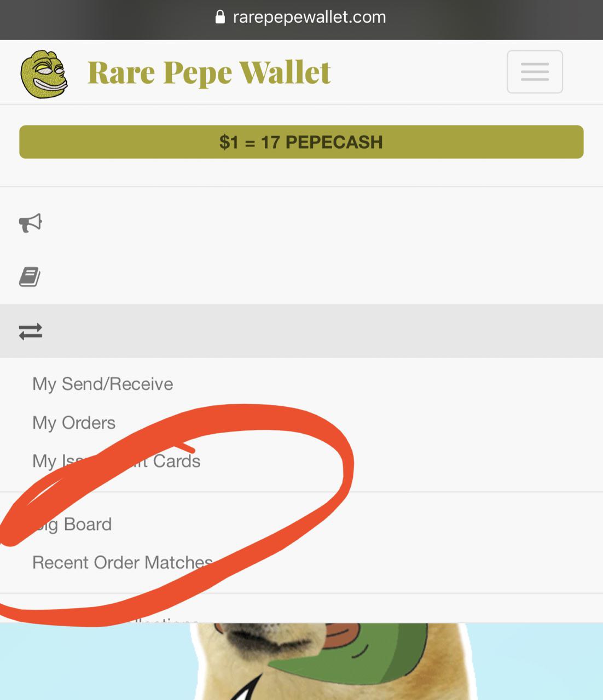Toggle the hamburger navigation menu

[x=535, y=72]
